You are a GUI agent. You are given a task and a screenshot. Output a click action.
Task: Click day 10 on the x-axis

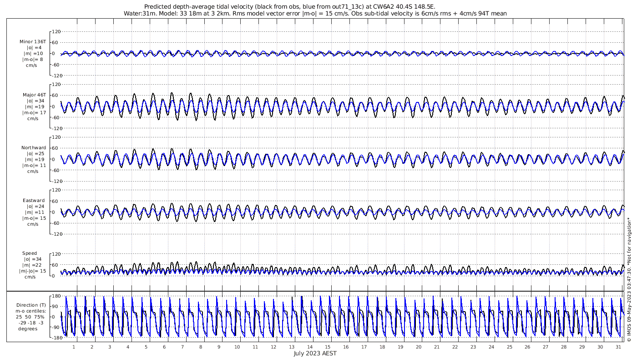click(x=237, y=347)
